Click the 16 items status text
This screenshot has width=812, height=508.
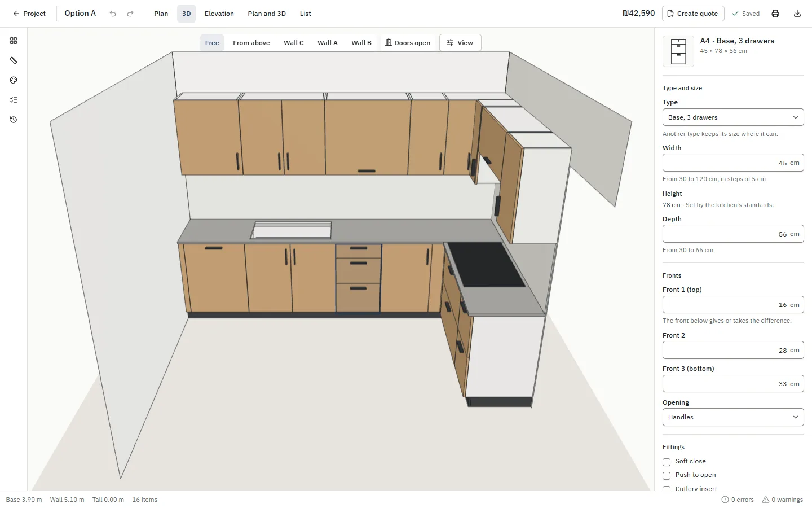pyautogui.click(x=145, y=500)
